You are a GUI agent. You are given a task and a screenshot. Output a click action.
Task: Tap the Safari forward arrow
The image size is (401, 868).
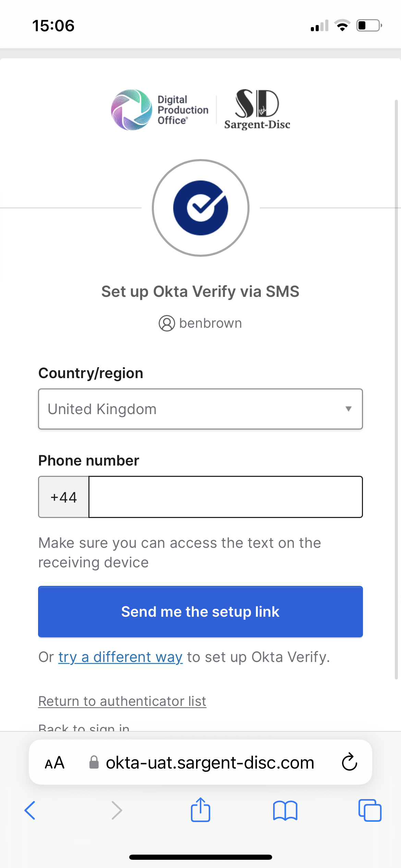coord(117,810)
